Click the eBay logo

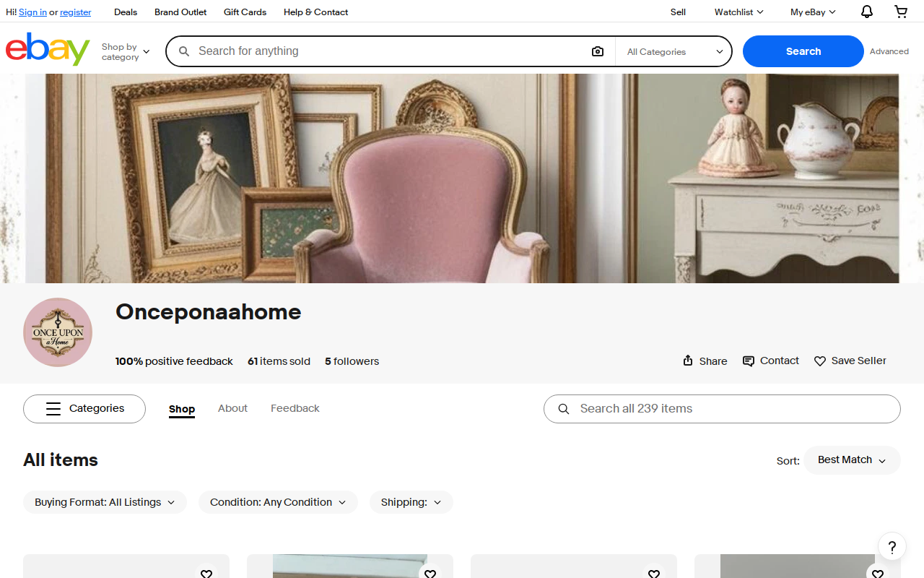coord(48,49)
